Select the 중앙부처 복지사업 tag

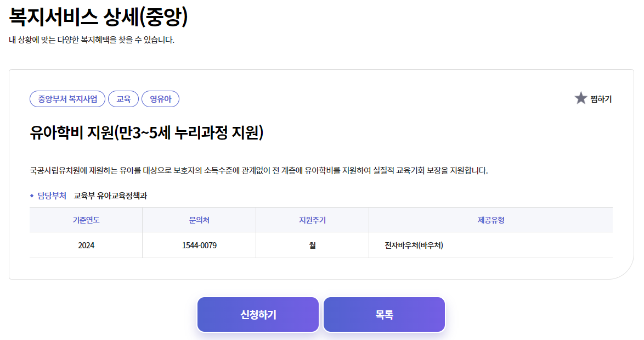(x=67, y=99)
